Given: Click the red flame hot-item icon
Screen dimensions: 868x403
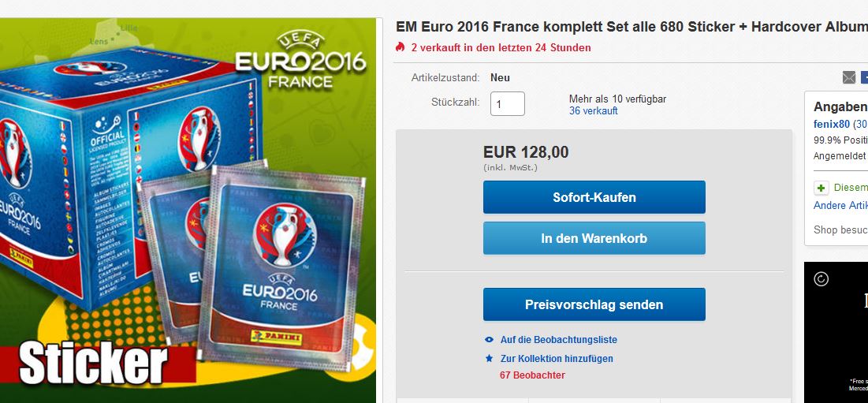Looking at the screenshot, I should pyautogui.click(x=400, y=47).
